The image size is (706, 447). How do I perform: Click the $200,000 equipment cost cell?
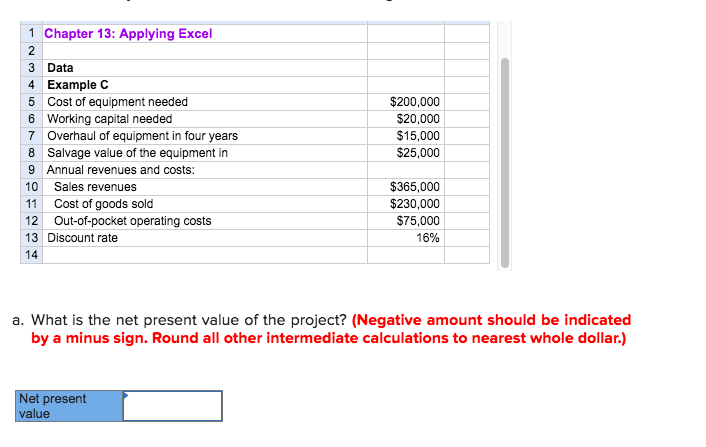(x=406, y=102)
